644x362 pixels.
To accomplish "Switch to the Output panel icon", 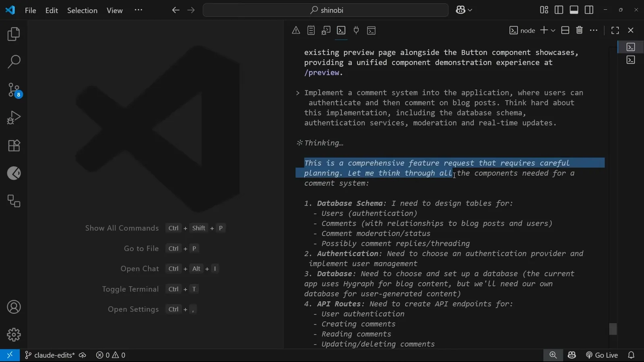I will [x=311, y=30].
